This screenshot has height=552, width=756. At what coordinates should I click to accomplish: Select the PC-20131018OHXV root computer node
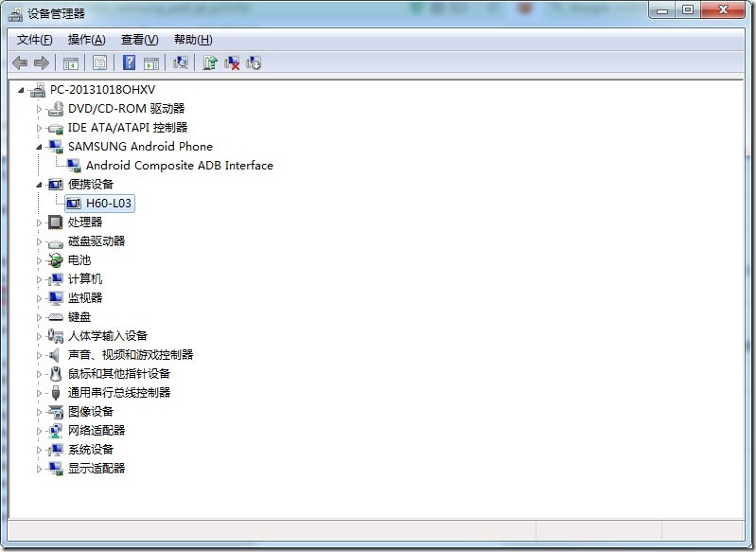[102, 90]
